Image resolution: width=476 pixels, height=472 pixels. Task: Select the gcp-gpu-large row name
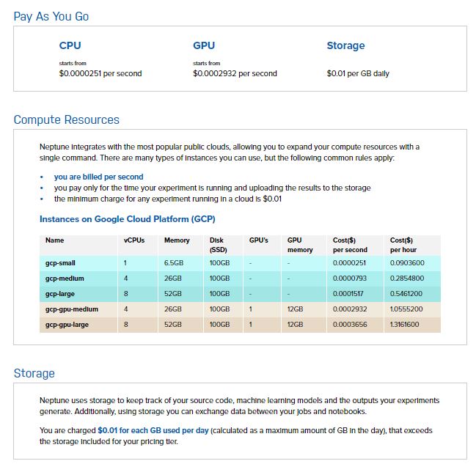point(69,324)
